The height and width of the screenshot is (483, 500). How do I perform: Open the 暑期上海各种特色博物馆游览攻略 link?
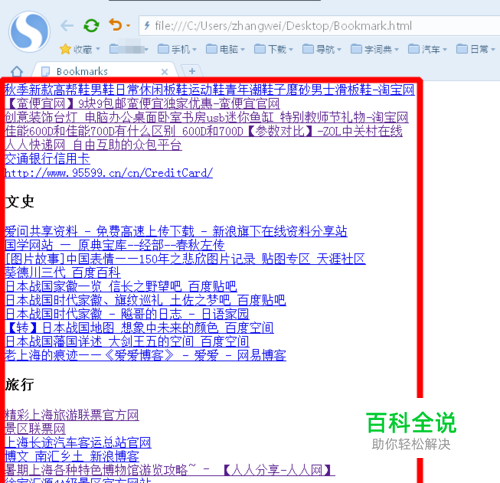click(170, 470)
